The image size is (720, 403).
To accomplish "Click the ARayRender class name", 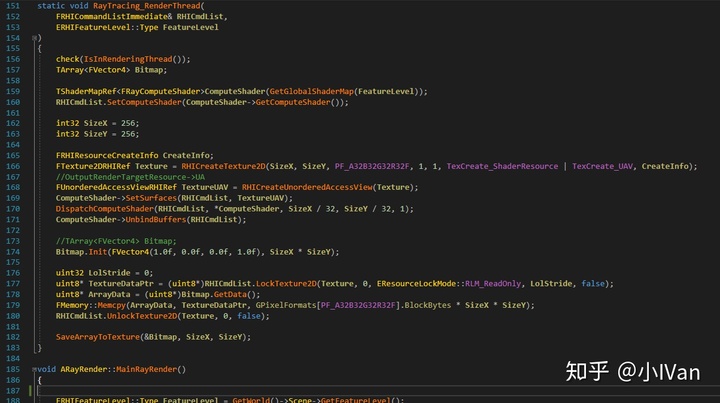I will [x=84, y=369].
